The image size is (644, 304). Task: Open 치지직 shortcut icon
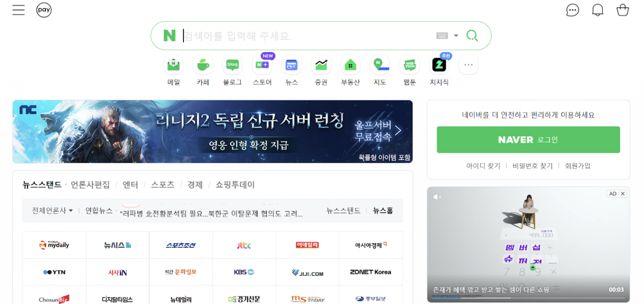pyautogui.click(x=439, y=65)
